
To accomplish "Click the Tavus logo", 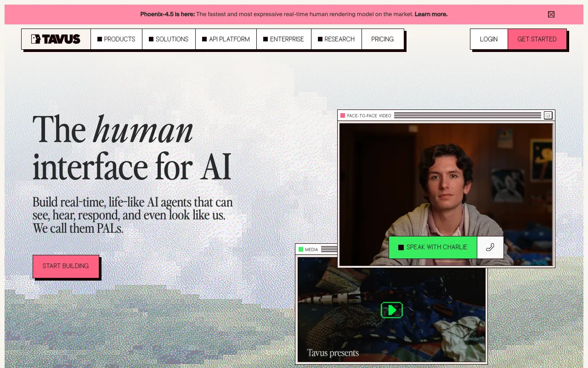I will click(x=56, y=39).
